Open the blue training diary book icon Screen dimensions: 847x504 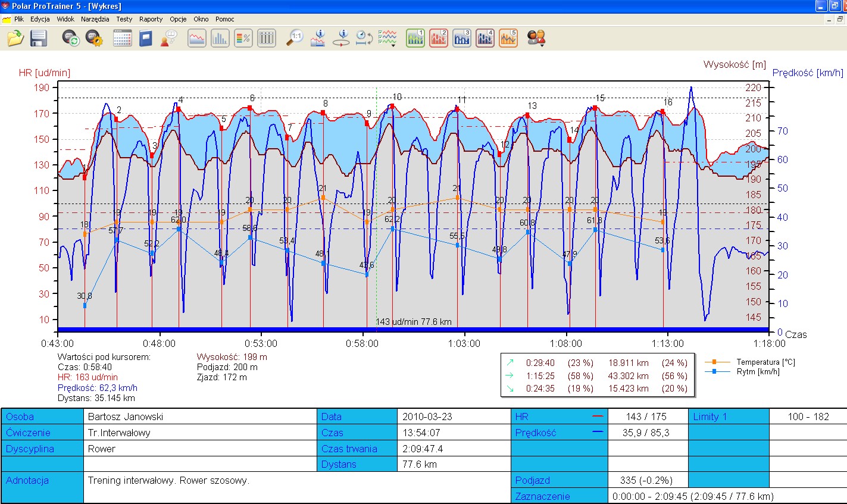(x=146, y=39)
